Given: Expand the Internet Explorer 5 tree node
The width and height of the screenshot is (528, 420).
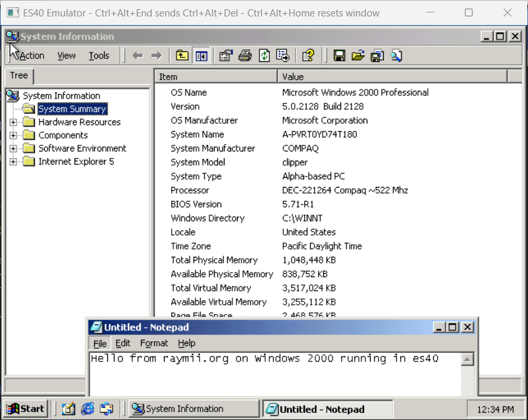Looking at the screenshot, I should 13,162.
